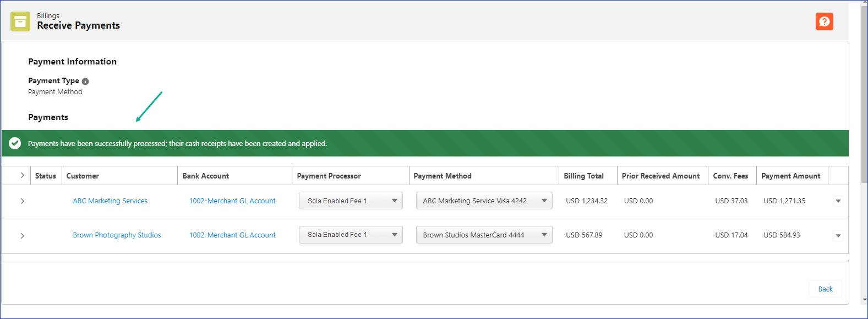
Task: Open Payment Processor dropdown for Brown Photography
Action: pos(351,235)
